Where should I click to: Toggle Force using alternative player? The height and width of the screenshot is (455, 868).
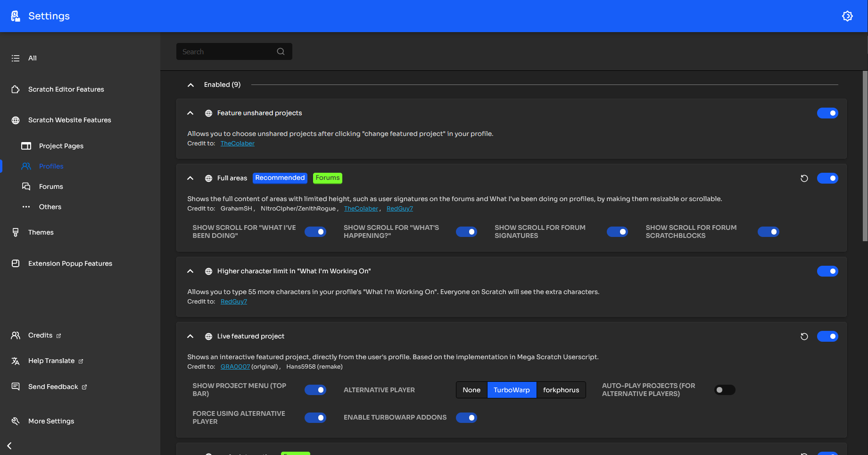click(315, 418)
